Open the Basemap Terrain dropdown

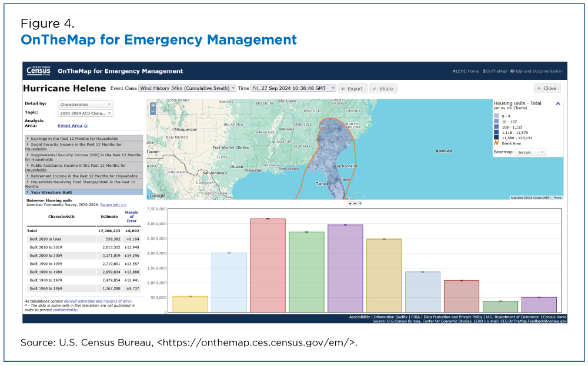click(530, 152)
